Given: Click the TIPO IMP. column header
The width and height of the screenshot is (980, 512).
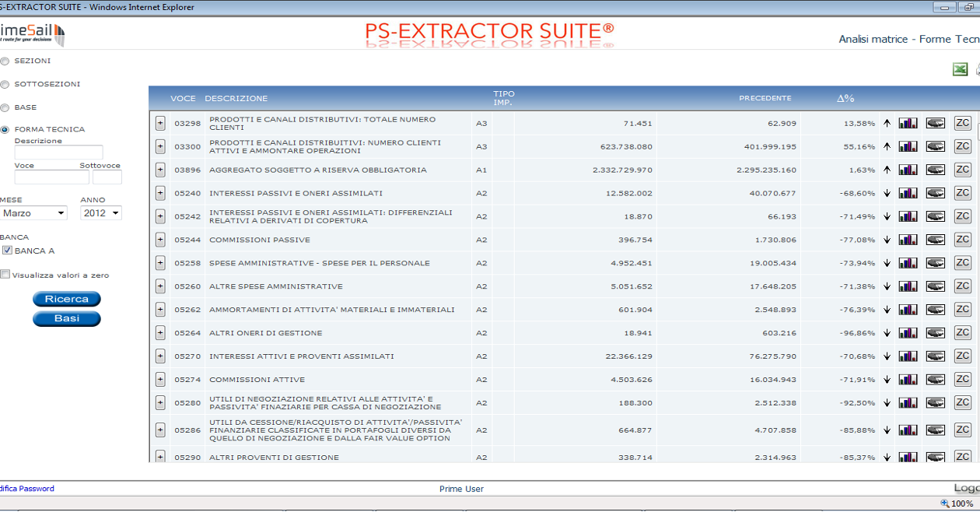Looking at the screenshot, I should [x=504, y=98].
